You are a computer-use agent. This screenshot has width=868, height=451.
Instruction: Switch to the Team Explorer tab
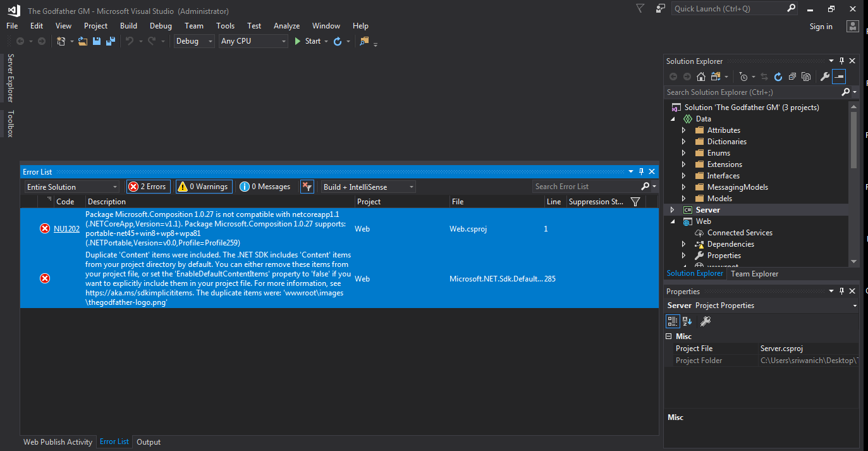point(755,274)
